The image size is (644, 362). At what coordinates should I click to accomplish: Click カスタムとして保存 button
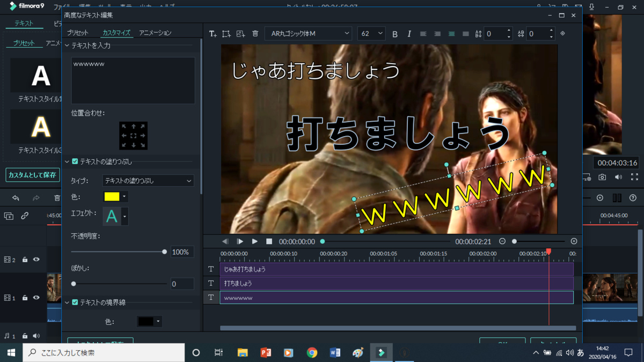[x=32, y=175]
